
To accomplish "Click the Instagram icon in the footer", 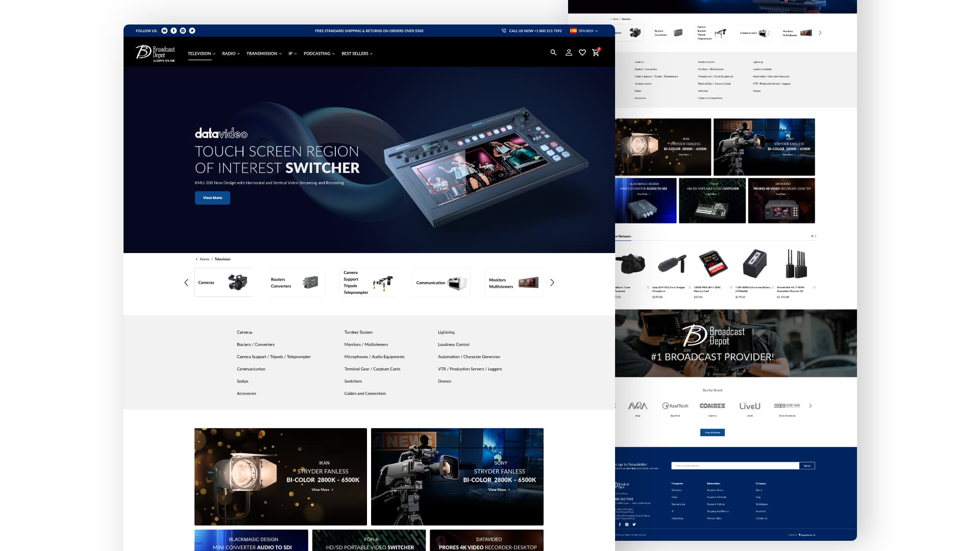I will tap(627, 524).
